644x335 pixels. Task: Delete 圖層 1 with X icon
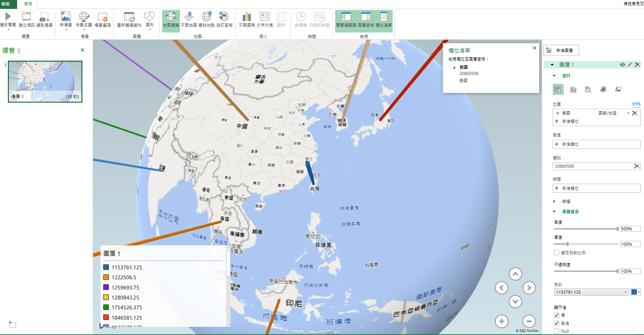click(x=638, y=65)
